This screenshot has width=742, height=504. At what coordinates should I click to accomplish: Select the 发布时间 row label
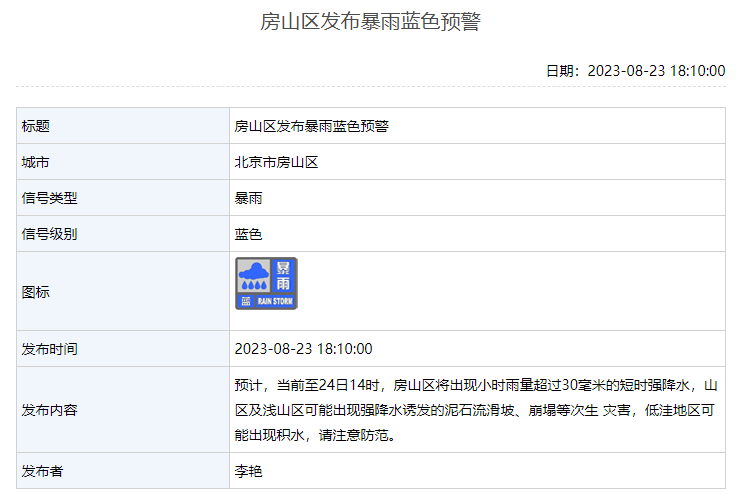pos(50,349)
